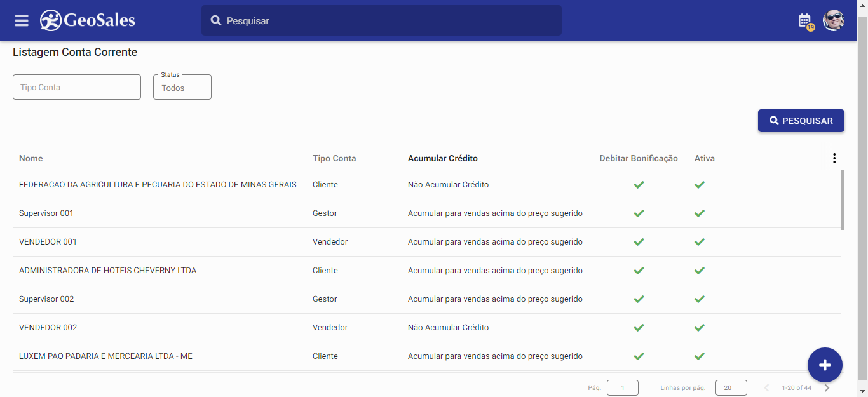Click Gestor type in Supervisor 001 row
The width and height of the screenshot is (868, 397).
325,213
